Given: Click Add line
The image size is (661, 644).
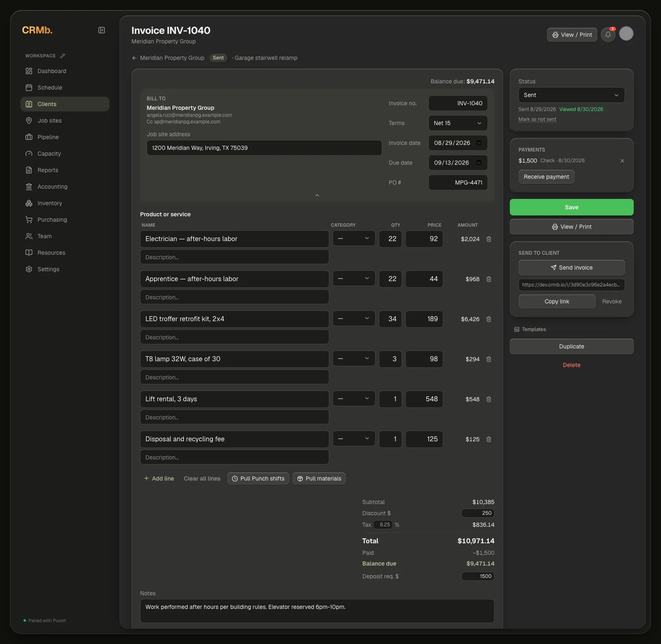Looking at the screenshot, I should 159,478.
